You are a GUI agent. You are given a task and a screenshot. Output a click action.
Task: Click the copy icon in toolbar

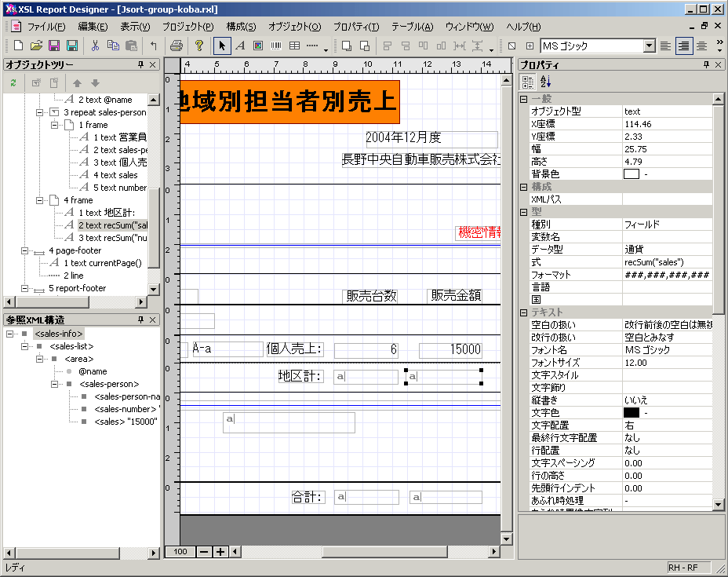[x=113, y=46]
